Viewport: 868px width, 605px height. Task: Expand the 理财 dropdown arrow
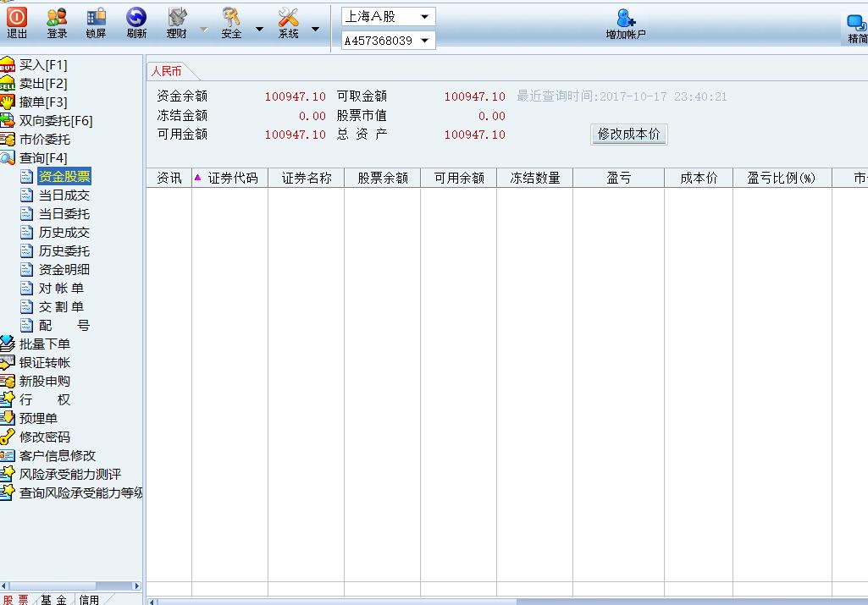click(204, 30)
